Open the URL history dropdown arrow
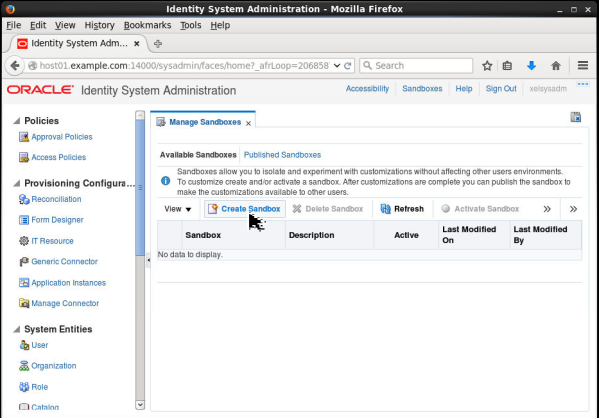This screenshot has height=418, width=599. tap(337, 66)
